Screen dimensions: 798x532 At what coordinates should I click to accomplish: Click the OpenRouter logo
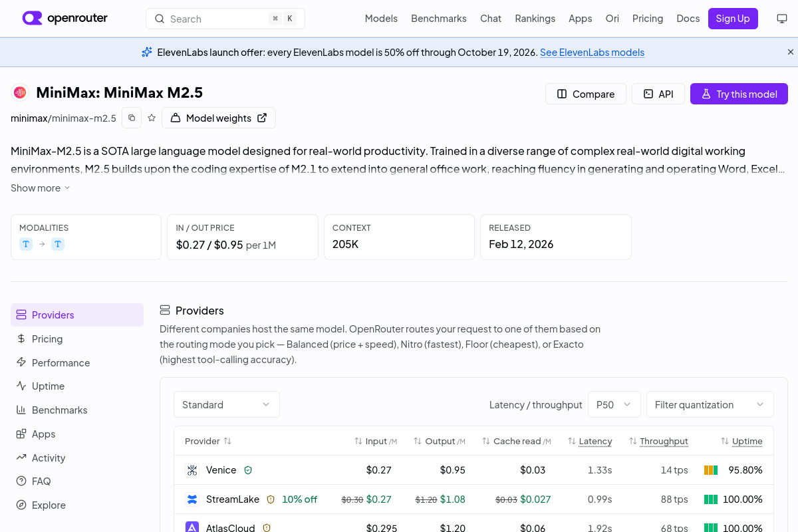point(65,19)
